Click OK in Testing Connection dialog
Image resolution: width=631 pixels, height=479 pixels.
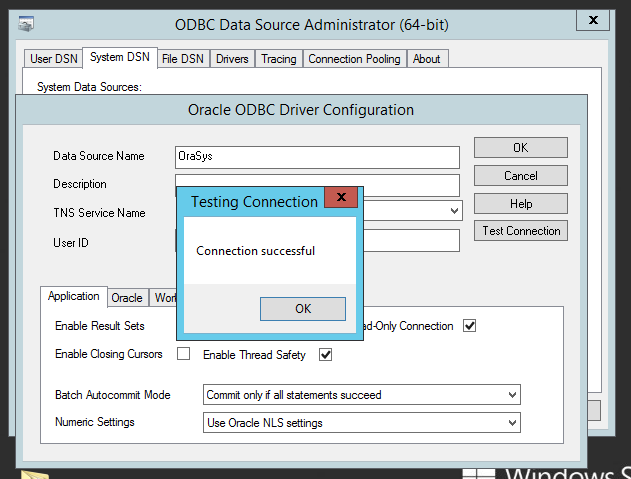[x=303, y=309]
